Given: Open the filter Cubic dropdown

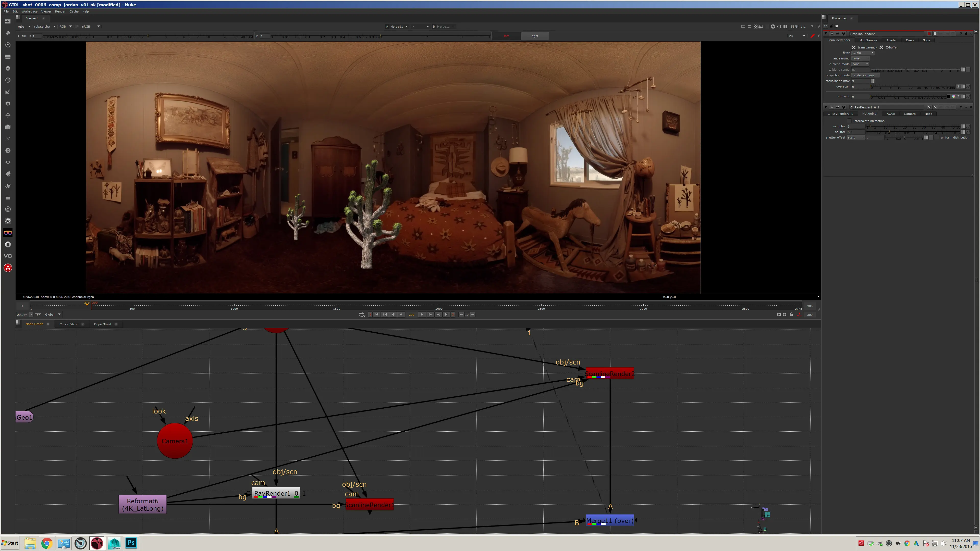Looking at the screenshot, I should coord(863,53).
